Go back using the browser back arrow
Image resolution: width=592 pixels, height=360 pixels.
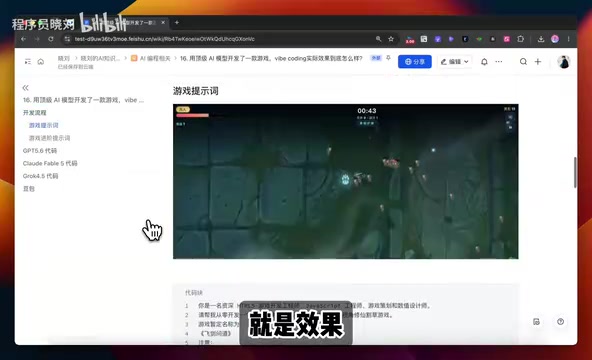coord(23,39)
